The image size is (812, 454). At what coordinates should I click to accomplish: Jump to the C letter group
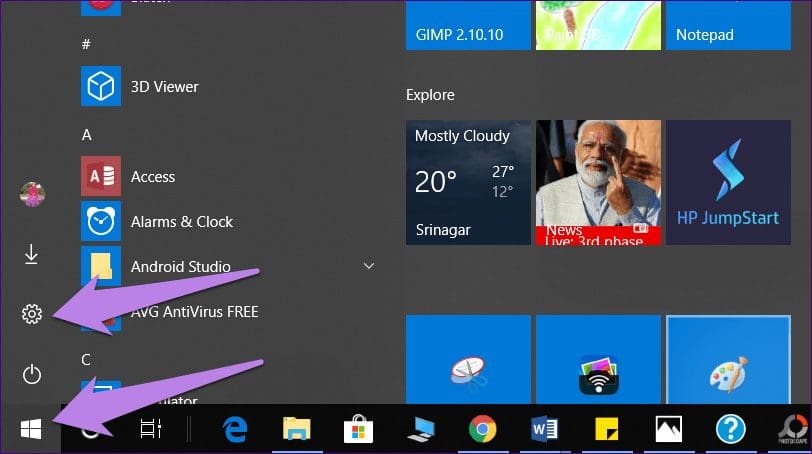coord(86,360)
